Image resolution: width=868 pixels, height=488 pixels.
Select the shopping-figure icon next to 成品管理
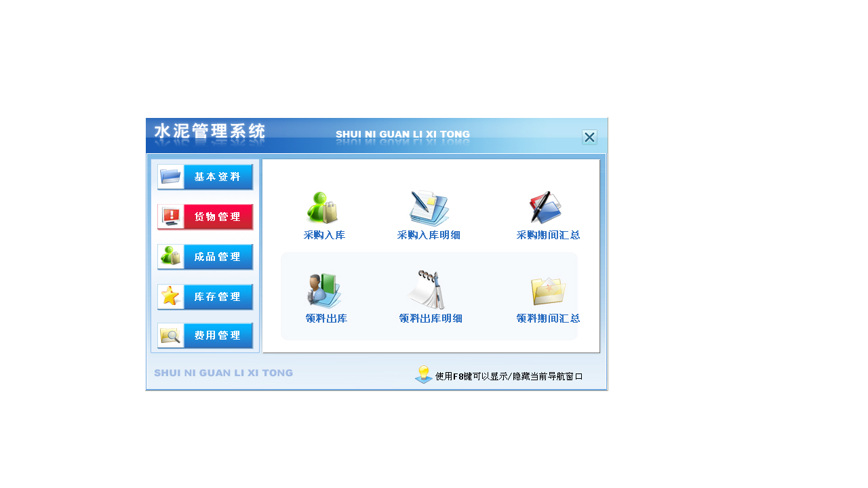[169, 256]
